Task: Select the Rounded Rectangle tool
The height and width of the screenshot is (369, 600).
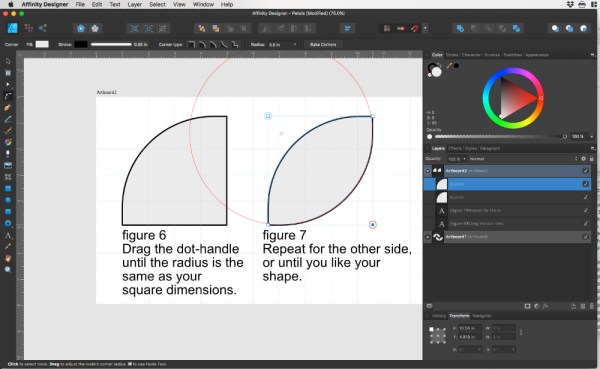Action: pyautogui.click(x=8, y=212)
